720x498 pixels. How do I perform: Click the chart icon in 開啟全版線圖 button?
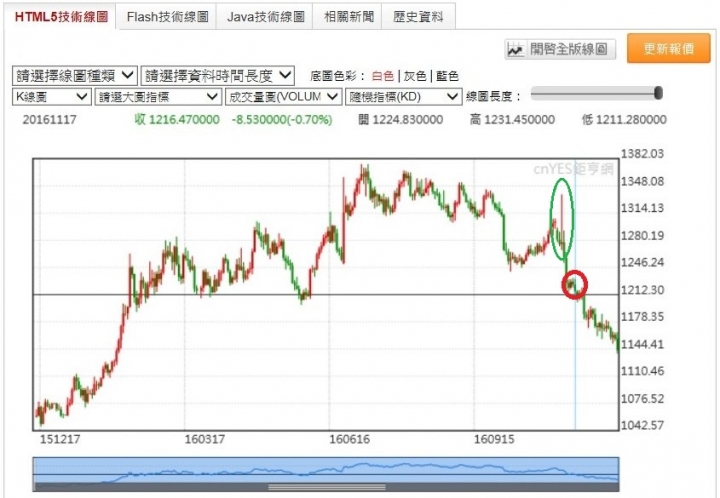(x=516, y=49)
